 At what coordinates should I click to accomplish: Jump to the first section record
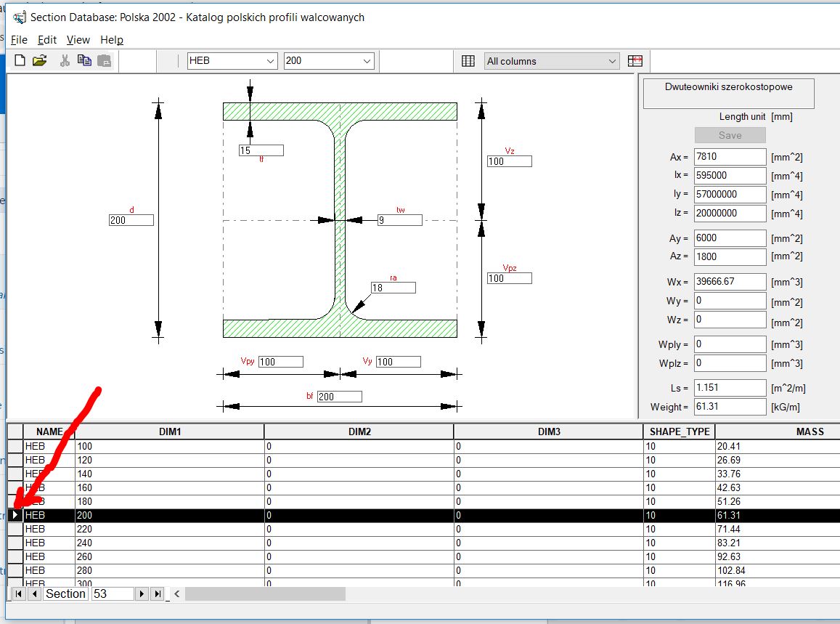[x=18, y=593]
